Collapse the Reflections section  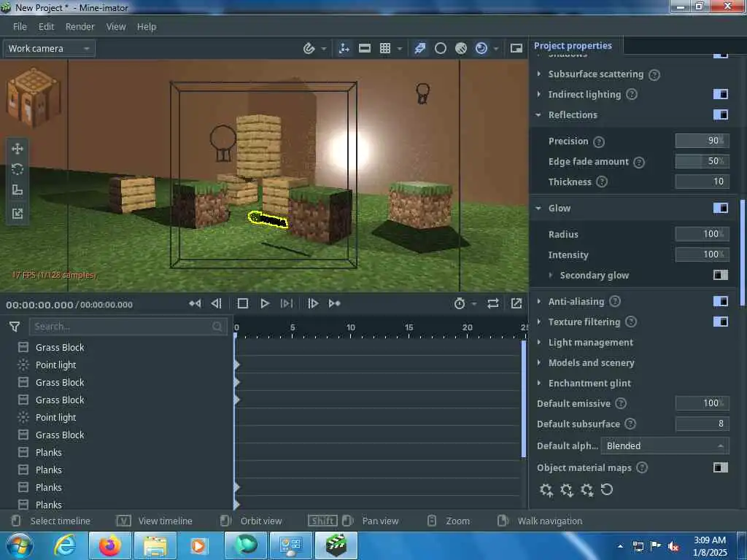click(538, 114)
